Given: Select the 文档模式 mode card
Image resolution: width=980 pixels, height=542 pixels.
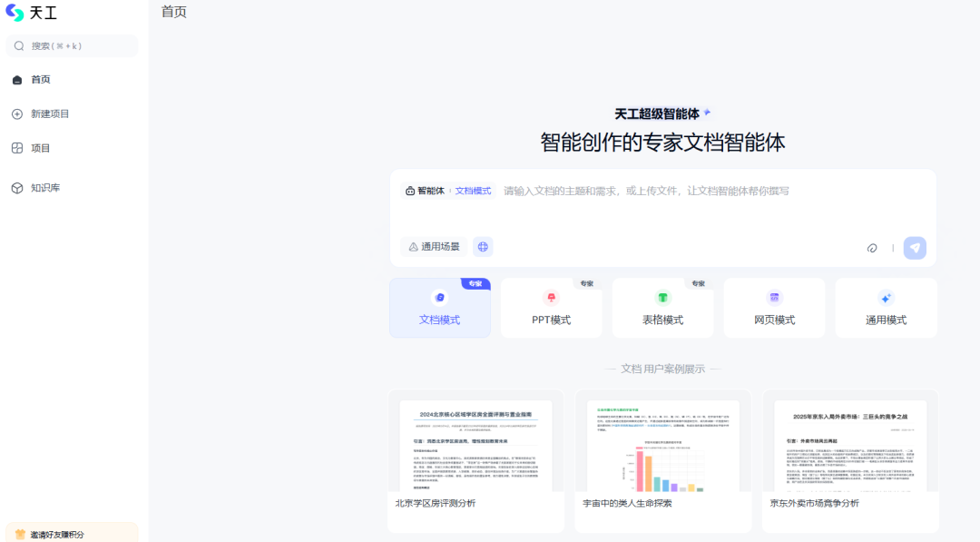Looking at the screenshot, I should (440, 308).
